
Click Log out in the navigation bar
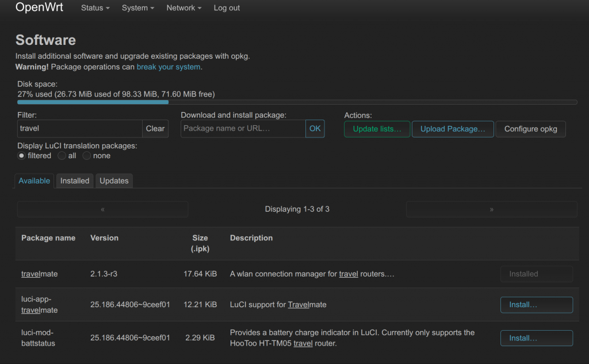pyautogui.click(x=227, y=8)
